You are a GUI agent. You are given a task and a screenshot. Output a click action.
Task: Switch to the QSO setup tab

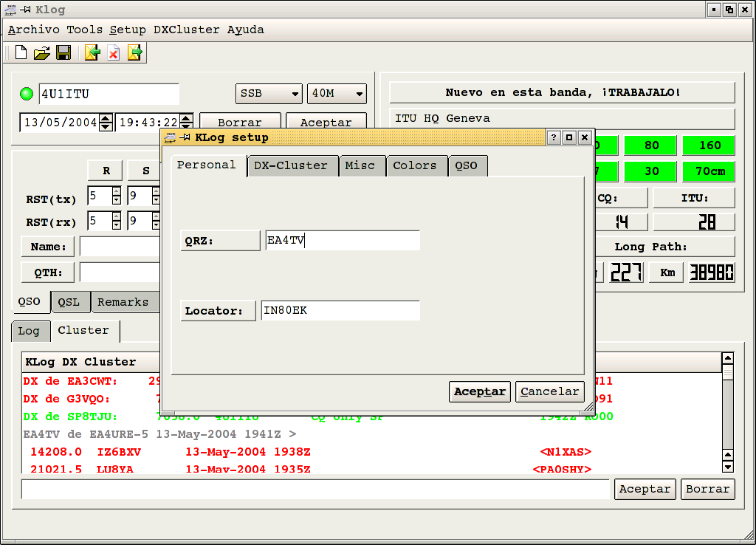[x=467, y=166]
